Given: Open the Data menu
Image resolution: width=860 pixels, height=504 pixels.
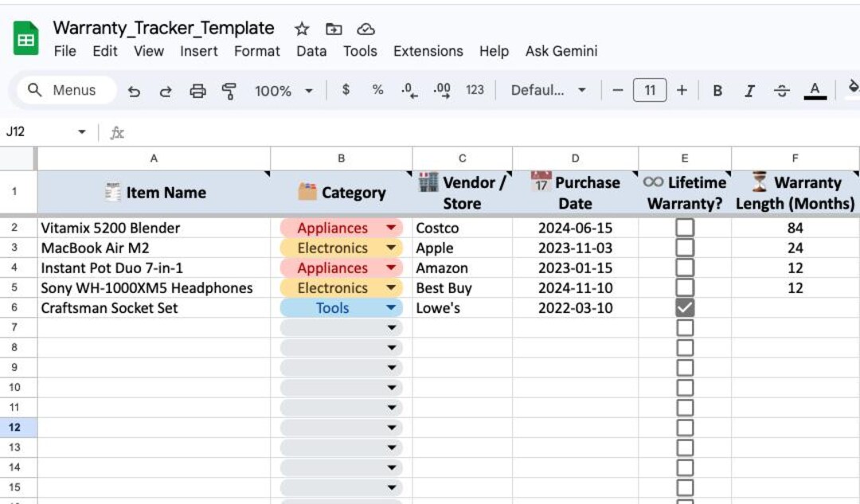Looking at the screenshot, I should pyautogui.click(x=311, y=51).
